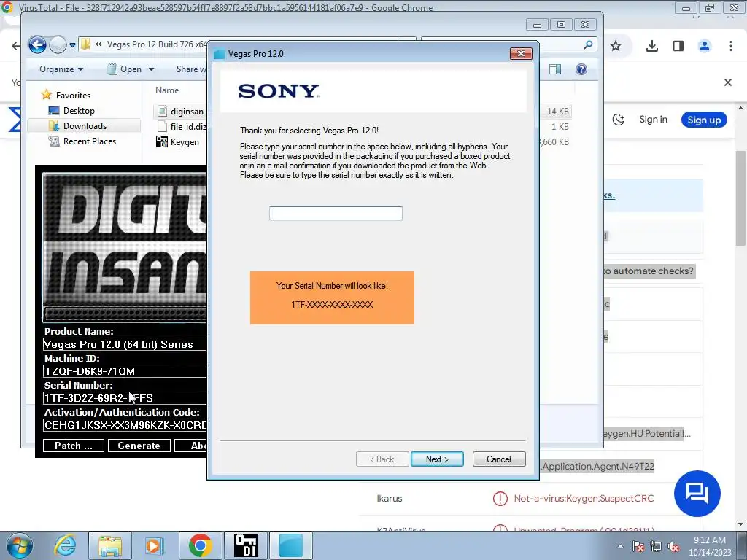Open Explorer help icon

[x=581, y=69]
